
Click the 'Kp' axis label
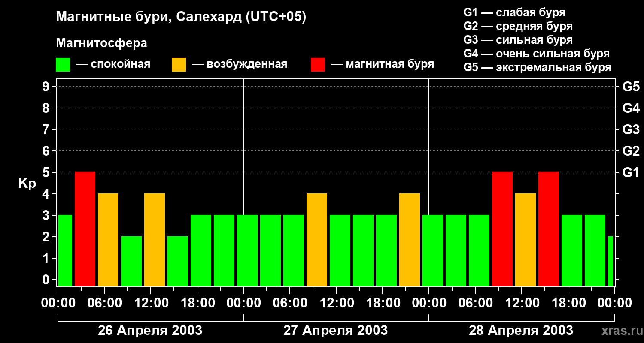(x=27, y=184)
